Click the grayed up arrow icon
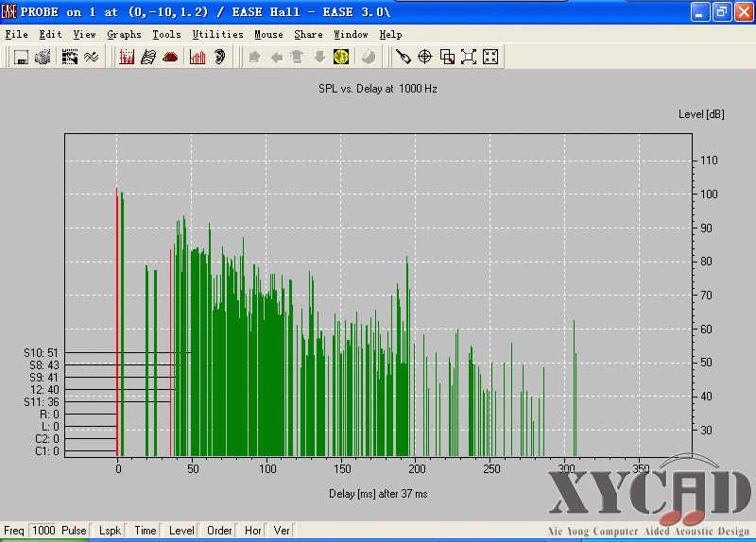This screenshot has width=756, height=542. pyautogui.click(x=298, y=57)
